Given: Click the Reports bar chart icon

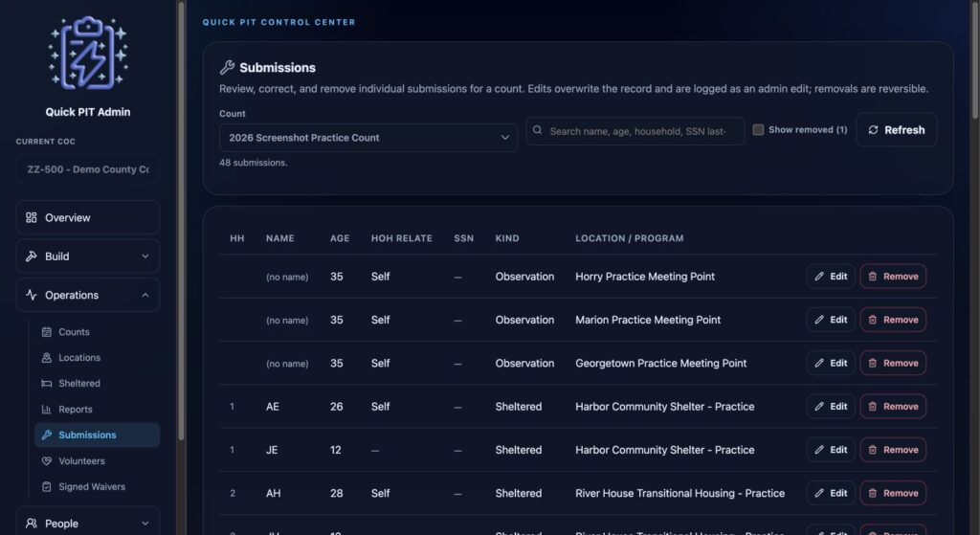Looking at the screenshot, I should click(x=46, y=410).
